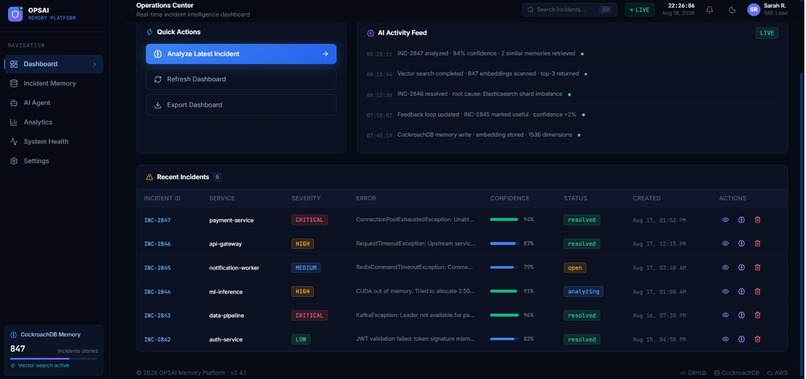The image size is (806, 379).
Task: Open Sarah R. user avatar
Action: (x=754, y=10)
